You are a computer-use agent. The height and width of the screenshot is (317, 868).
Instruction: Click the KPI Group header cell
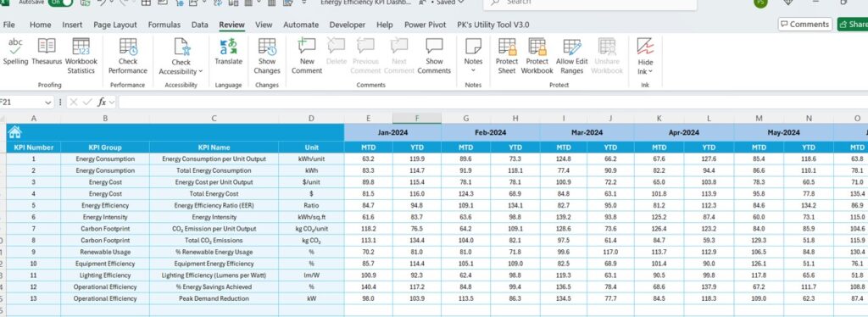pos(104,147)
